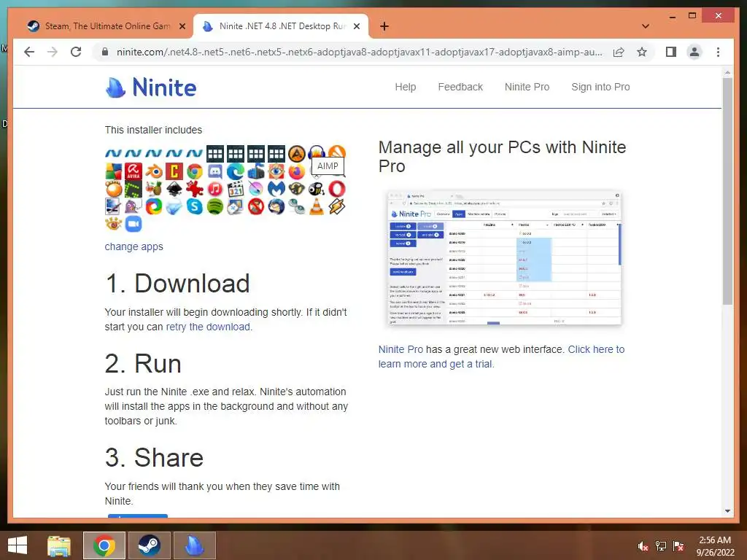The image size is (747, 560).
Task: Close the Ninite tab
Action: click(356, 26)
